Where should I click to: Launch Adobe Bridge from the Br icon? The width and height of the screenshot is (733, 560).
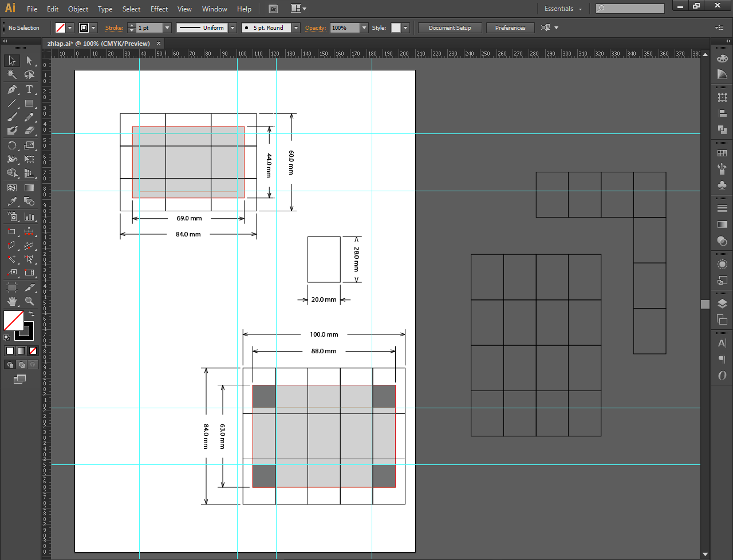coord(273,9)
